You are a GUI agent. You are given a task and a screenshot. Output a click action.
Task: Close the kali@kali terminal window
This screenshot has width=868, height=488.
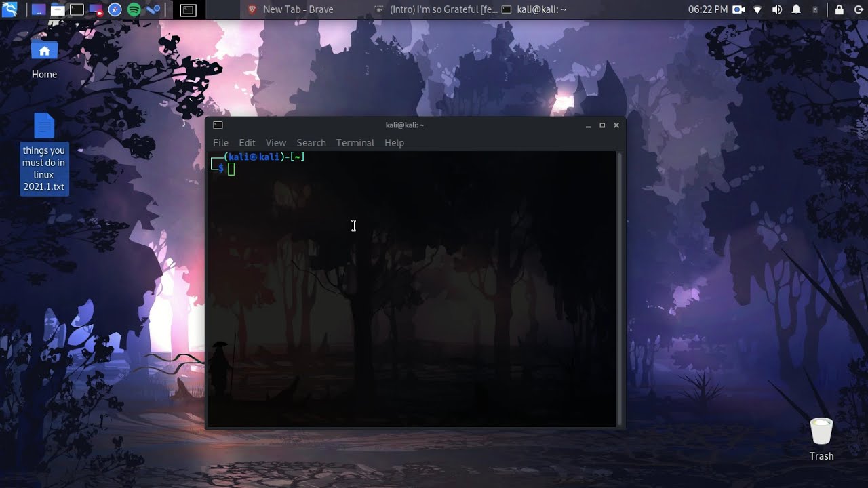click(x=616, y=125)
